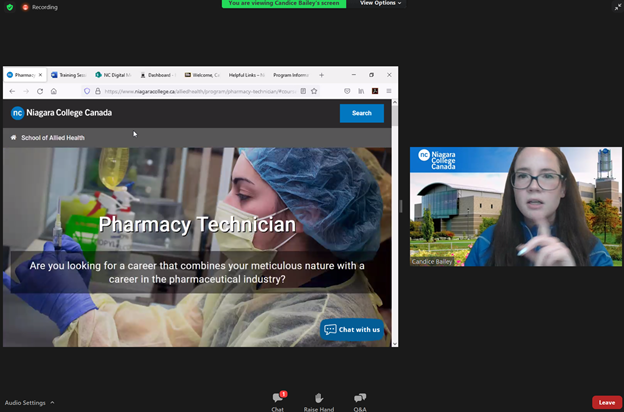The width and height of the screenshot is (624, 412).
Task: Click the Adobe Acrobat extension icon
Action: coord(375,91)
